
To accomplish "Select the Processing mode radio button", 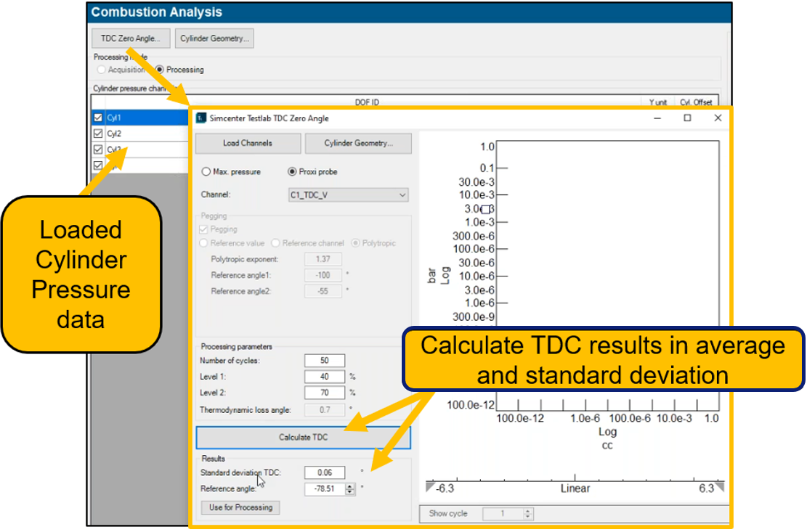I will click(160, 70).
